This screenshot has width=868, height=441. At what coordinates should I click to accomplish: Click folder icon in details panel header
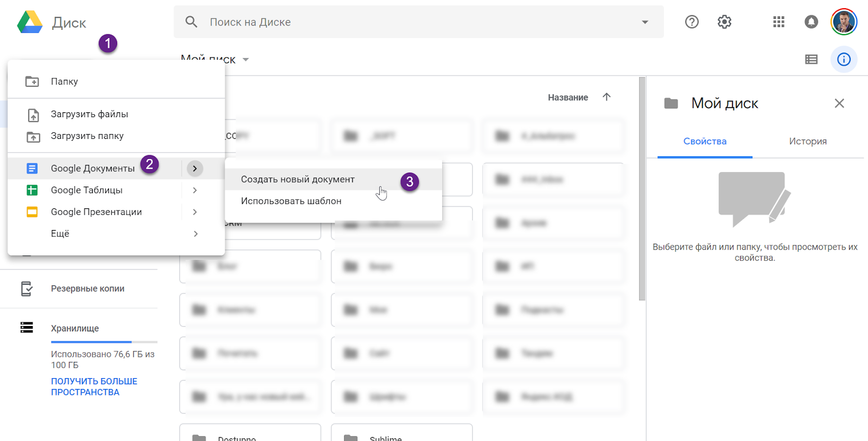coord(671,103)
